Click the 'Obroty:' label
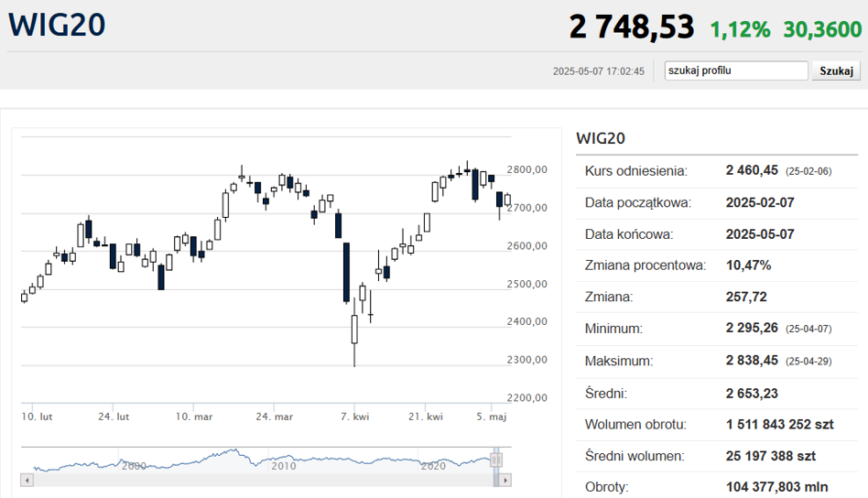868x498 pixels. point(607,487)
